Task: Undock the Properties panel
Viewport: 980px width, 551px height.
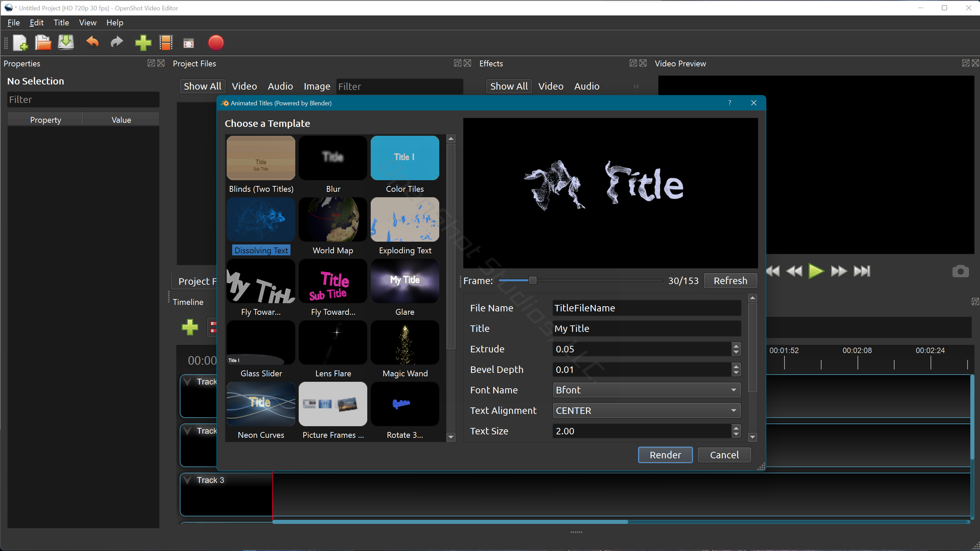Action: 151,63
